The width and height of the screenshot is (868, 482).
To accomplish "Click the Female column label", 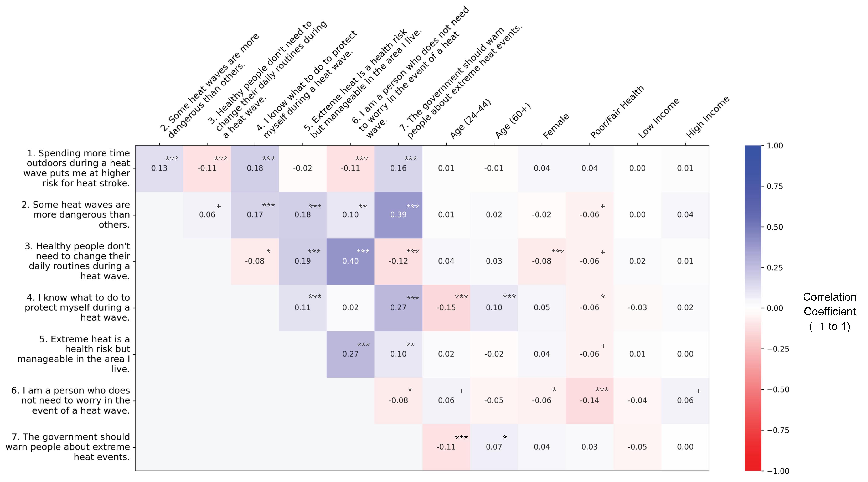I will coord(556,126).
